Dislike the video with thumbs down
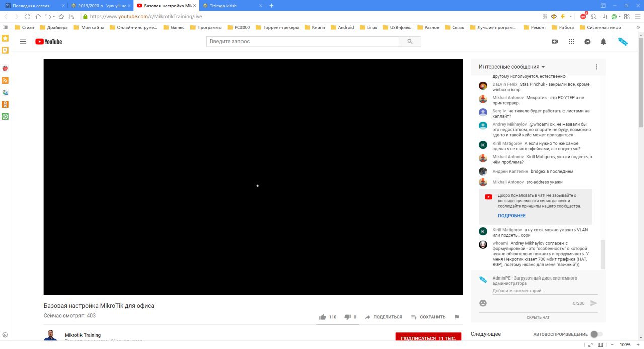This screenshot has width=644, height=349. point(347,317)
